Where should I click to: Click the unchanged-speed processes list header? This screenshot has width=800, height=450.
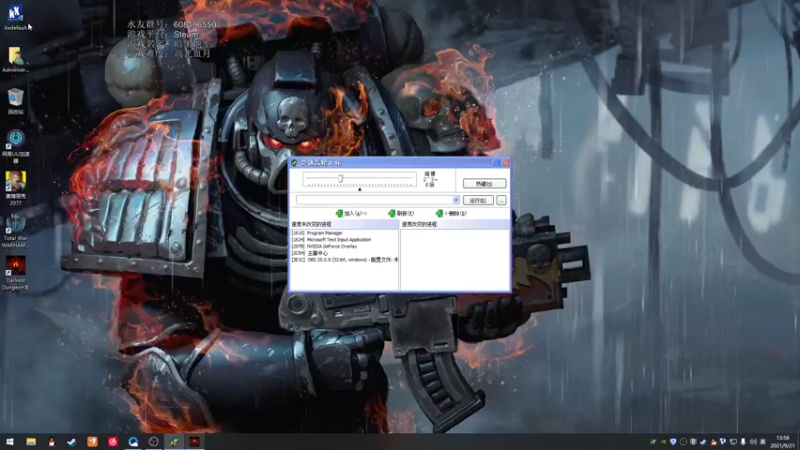(344, 224)
